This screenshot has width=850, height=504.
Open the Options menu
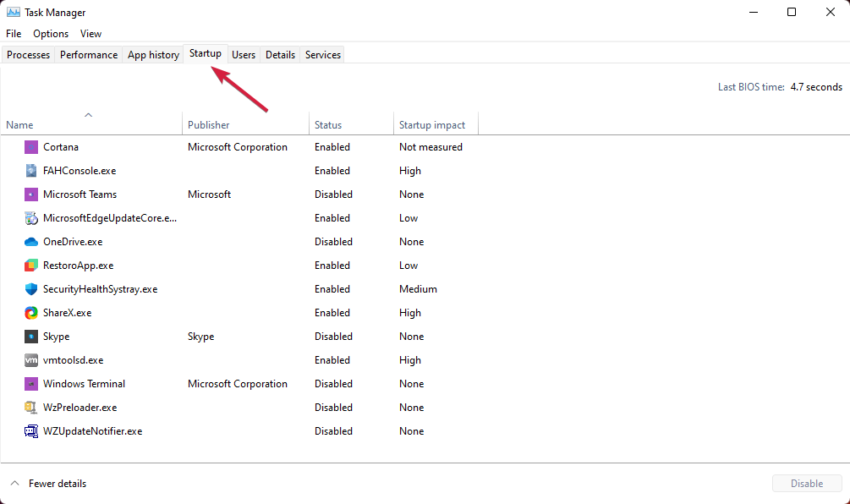(51, 34)
